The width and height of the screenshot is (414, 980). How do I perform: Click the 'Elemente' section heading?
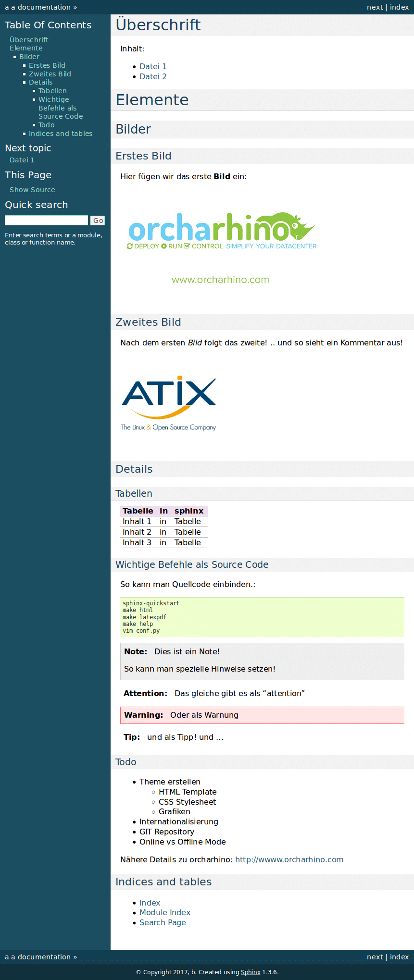152,99
